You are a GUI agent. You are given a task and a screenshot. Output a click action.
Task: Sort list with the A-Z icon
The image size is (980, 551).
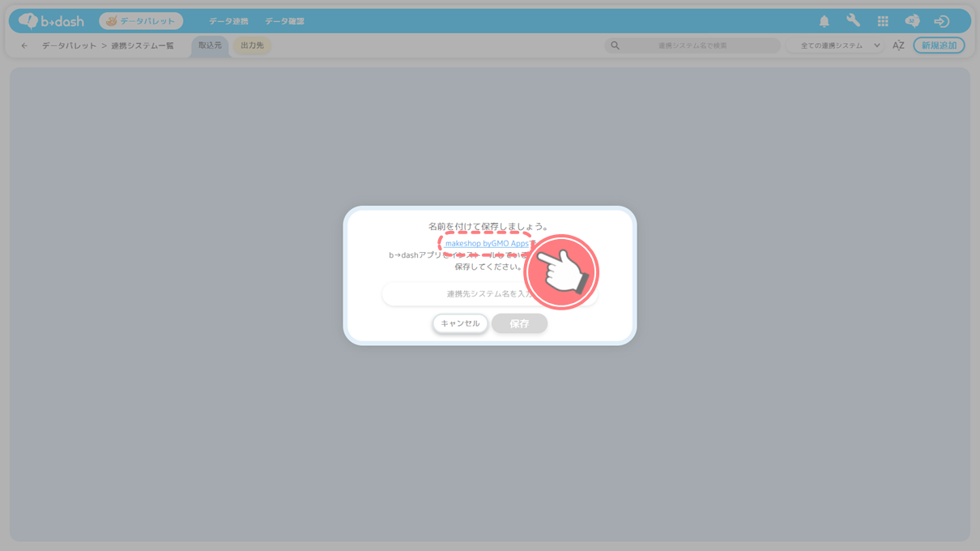(898, 45)
